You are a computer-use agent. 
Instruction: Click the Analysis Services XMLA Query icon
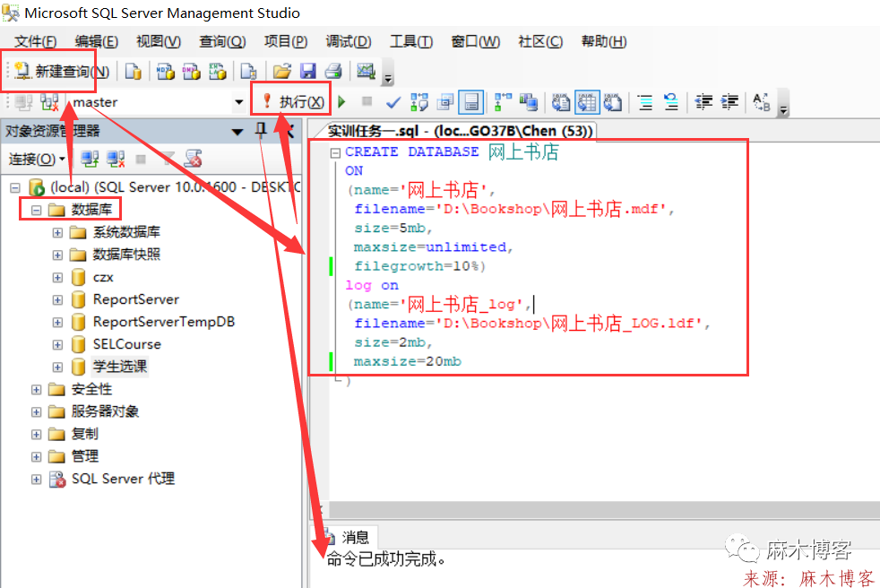click(217, 72)
